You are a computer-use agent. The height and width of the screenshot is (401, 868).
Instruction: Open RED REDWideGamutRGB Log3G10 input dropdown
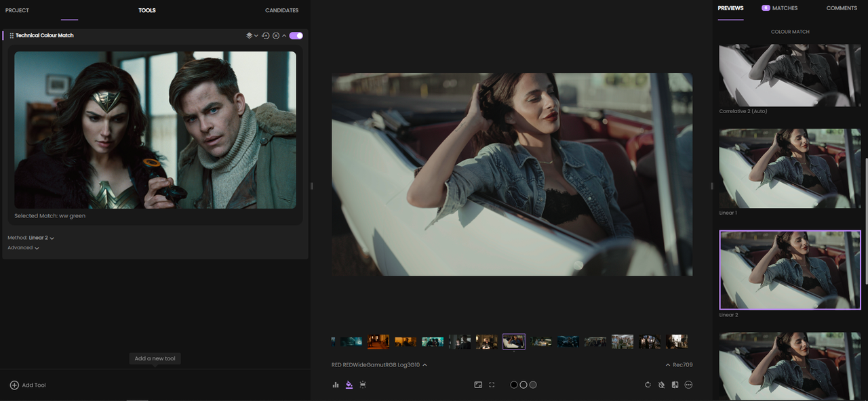[x=379, y=365]
